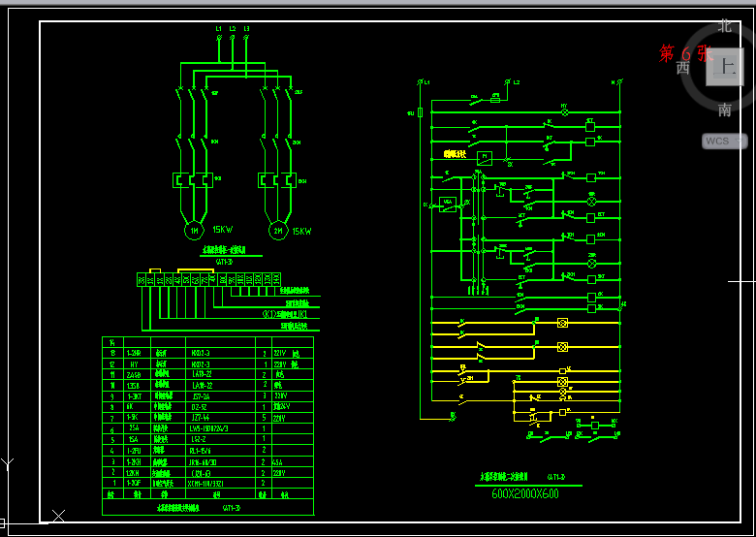This screenshot has height=537, width=756.
Task: Open the WCS coordinate system dropdown
Action: (725, 142)
